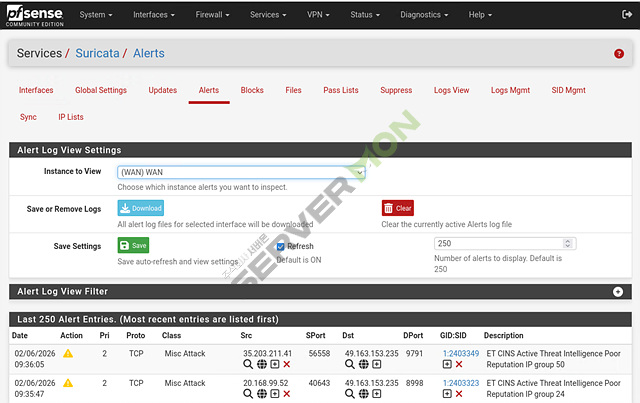The image size is (640, 403).
Task: Plus icon for destination in 09:36:05 row
Action: tap(377, 364)
